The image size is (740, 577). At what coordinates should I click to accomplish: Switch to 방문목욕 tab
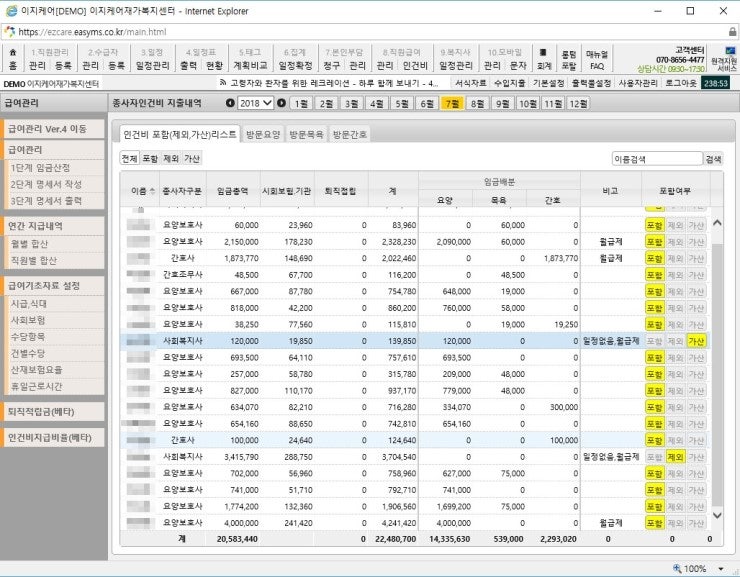(306, 134)
